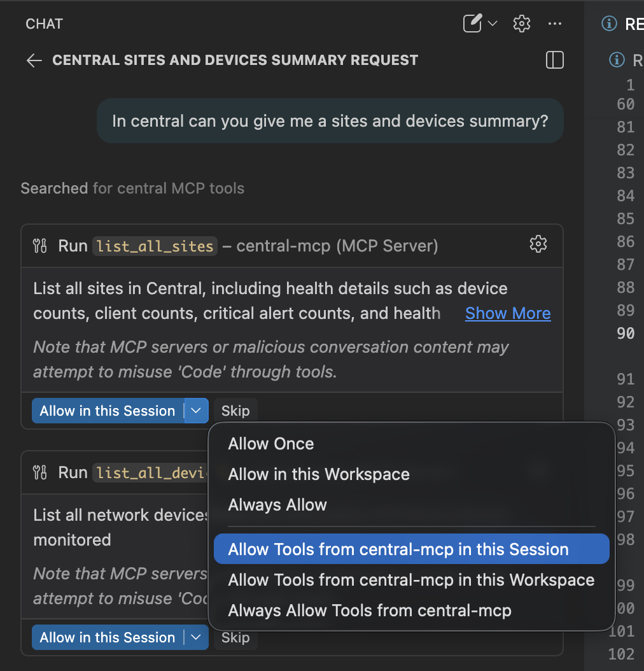Click editor line number 85
The image size is (644, 671).
625,218
